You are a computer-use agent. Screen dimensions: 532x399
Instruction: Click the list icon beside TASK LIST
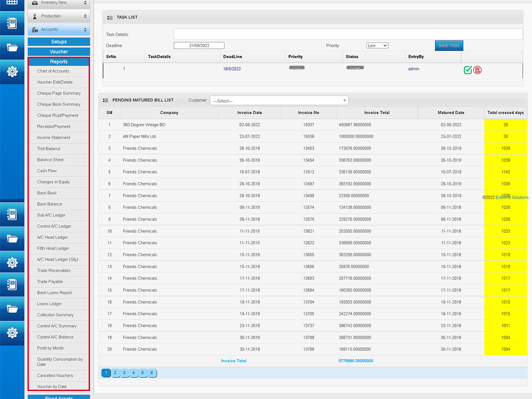[110, 18]
